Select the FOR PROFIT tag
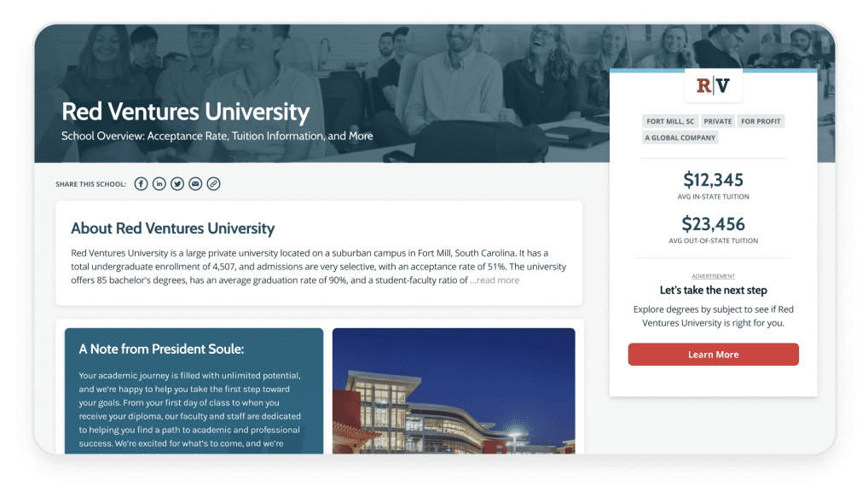 coord(761,121)
